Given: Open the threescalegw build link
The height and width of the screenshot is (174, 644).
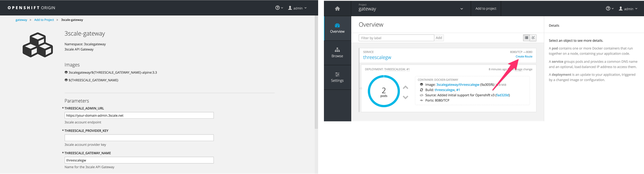Looking at the screenshot, I should coord(444,90).
